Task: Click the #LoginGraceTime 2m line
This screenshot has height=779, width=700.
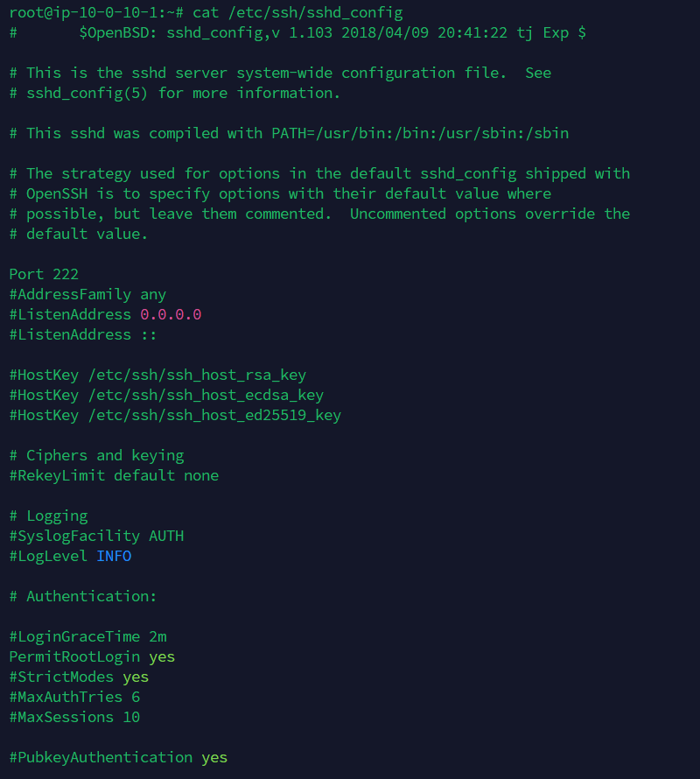Action: [x=87, y=637]
